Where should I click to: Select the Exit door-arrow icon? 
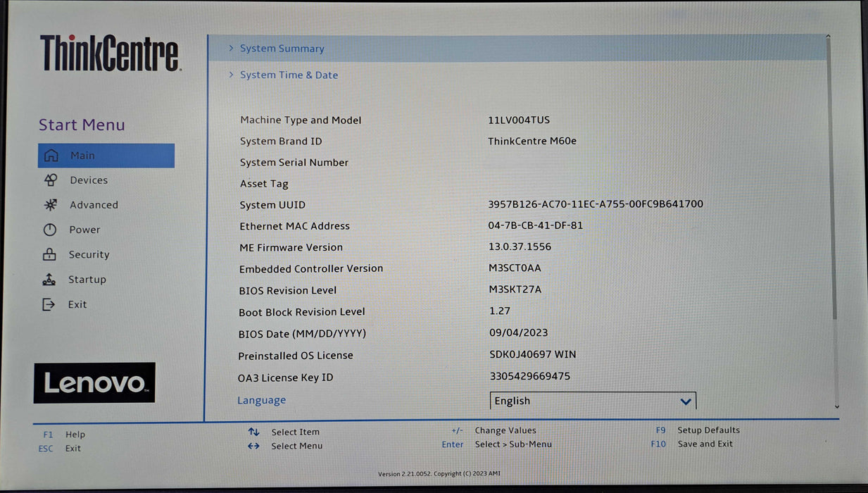tap(48, 304)
